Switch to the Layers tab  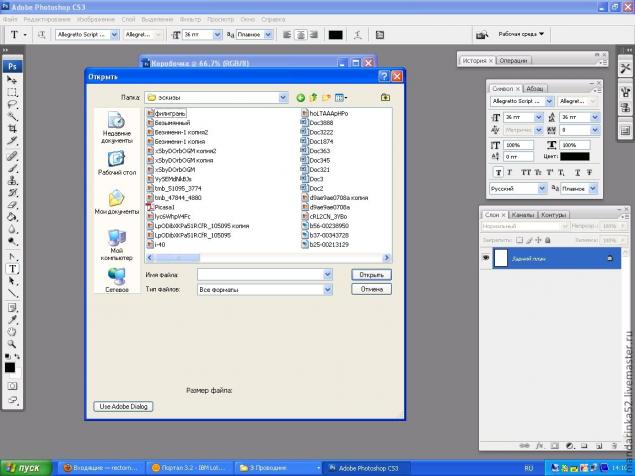click(x=494, y=215)
